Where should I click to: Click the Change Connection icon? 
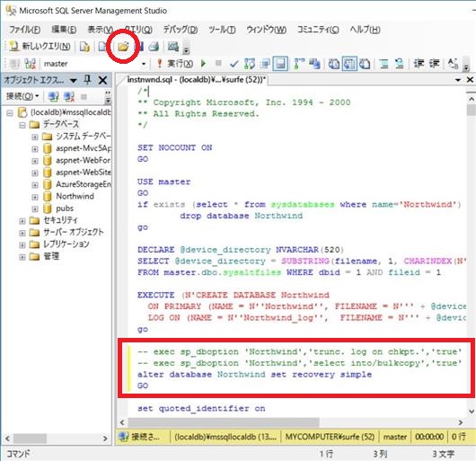[x=30, y=64]
